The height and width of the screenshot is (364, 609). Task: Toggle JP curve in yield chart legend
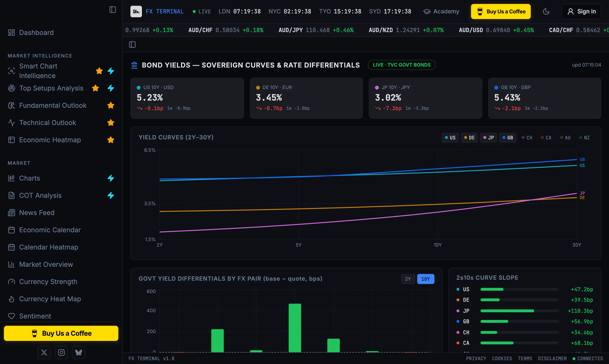coord(488,138)
